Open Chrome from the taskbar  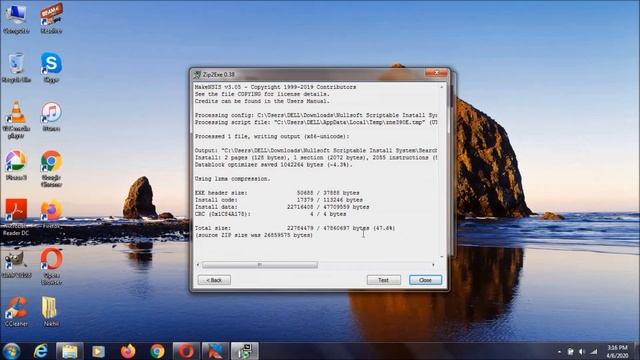tap(157, 351)
